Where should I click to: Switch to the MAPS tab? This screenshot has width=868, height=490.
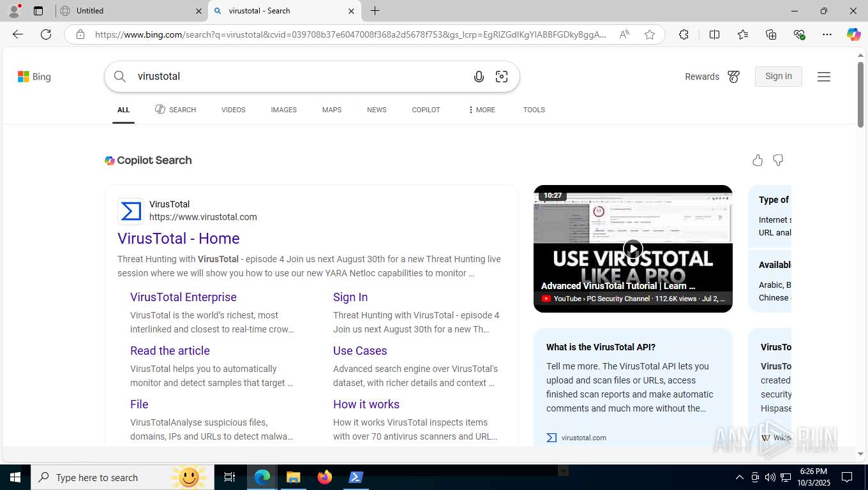coord(332,110)
